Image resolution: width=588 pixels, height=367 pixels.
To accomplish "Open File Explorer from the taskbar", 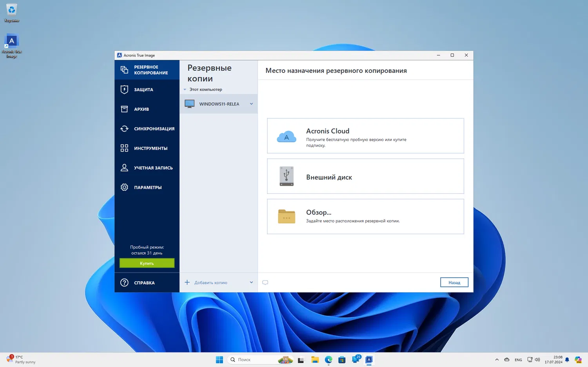I will tap(315, 360).
